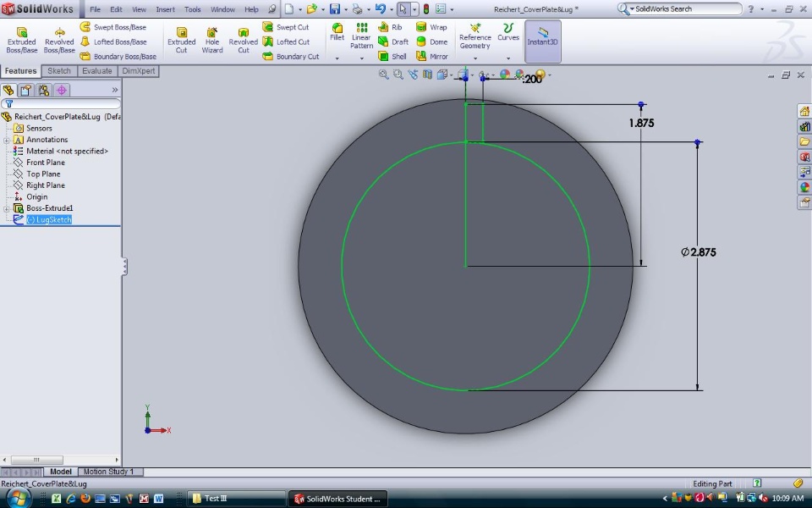Open the Hole Wizard
Image resolution: width=812 pixels, height=508 pixels.
[212, 41]
